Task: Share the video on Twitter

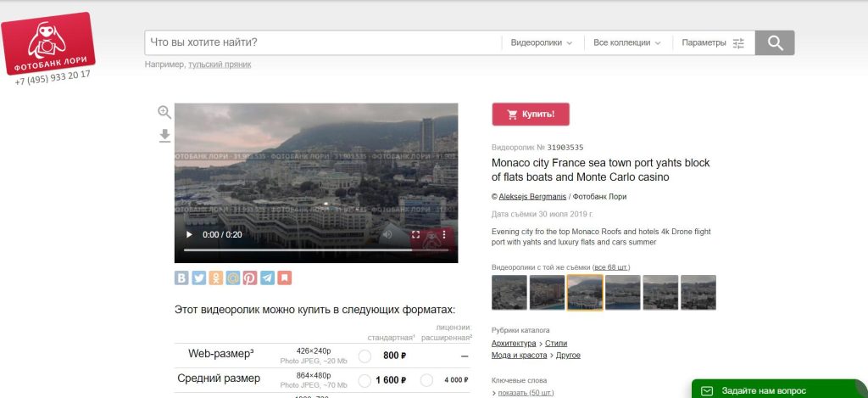Action: 198,277
